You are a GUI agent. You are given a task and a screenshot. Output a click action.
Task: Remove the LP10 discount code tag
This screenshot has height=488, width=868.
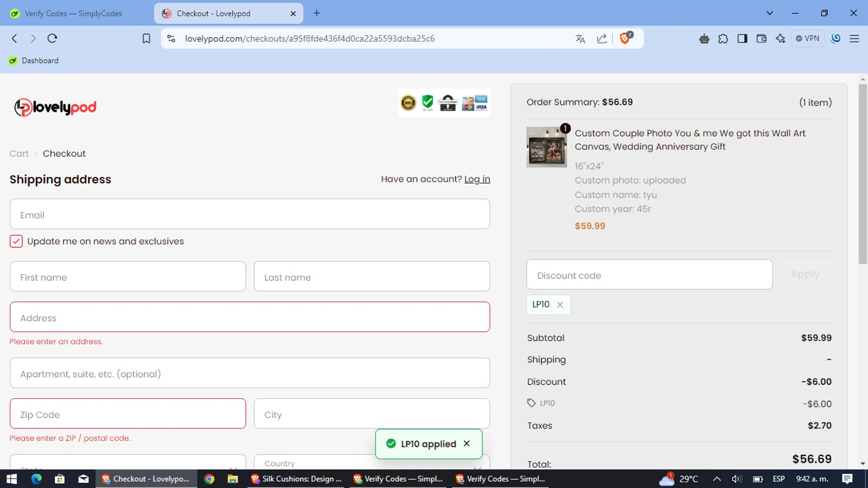click(x=560, y=304)
